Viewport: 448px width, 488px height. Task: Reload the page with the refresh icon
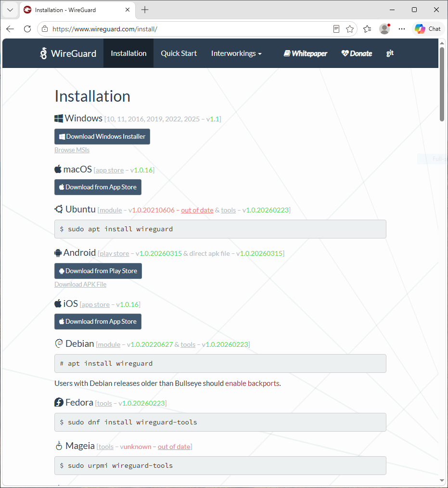(27, 29)
